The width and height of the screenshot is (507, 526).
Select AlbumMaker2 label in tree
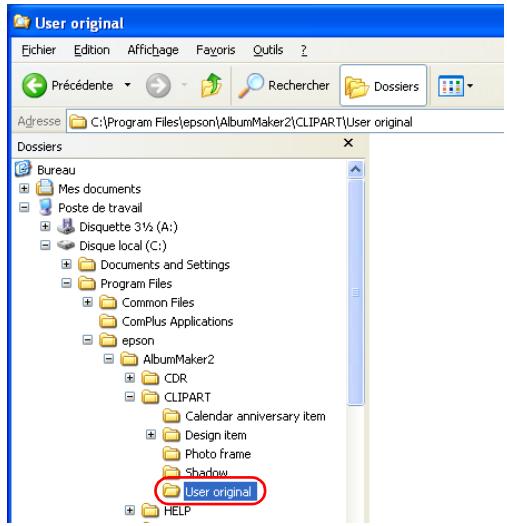(179, 360)
